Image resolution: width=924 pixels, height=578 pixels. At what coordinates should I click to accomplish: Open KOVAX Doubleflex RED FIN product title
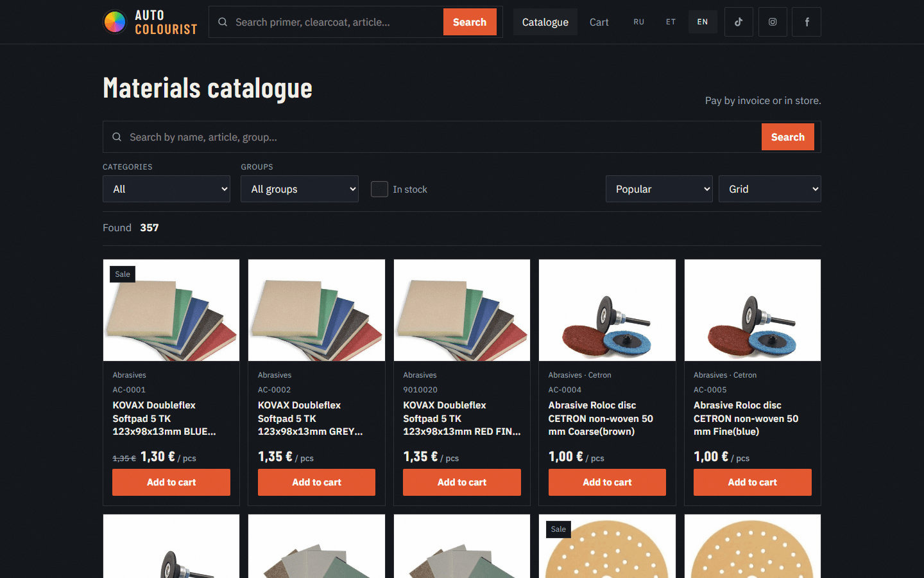(x=462, y=418)
